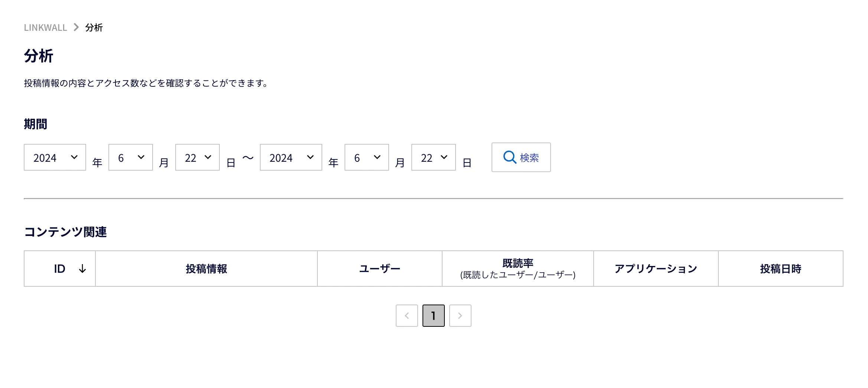Go to the next page arrow
Screen dimensions: 868x388
pyautogui.click(x=460, y=316)
